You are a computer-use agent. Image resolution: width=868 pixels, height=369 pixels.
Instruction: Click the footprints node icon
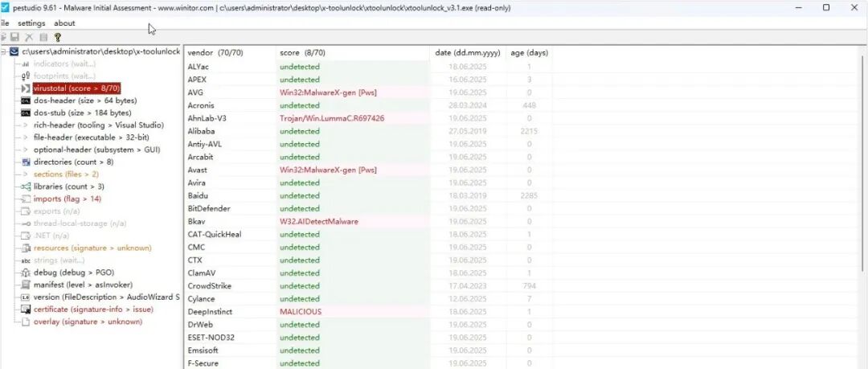pyautogui.click(x=26, y=76)
